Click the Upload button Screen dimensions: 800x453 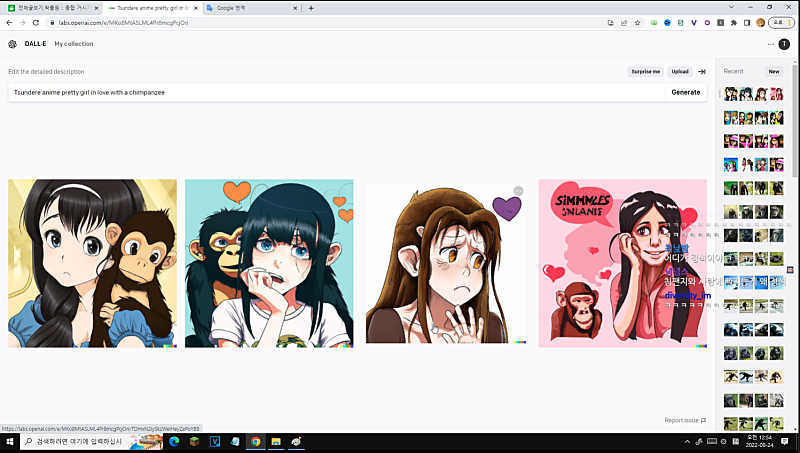[x=680, y=72]
